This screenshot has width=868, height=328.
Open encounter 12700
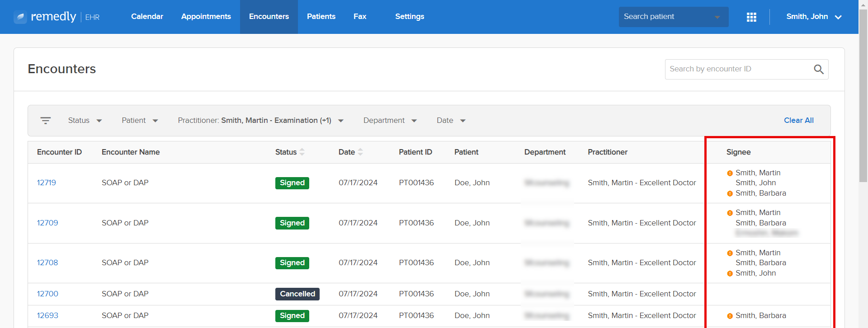[47, 294]
